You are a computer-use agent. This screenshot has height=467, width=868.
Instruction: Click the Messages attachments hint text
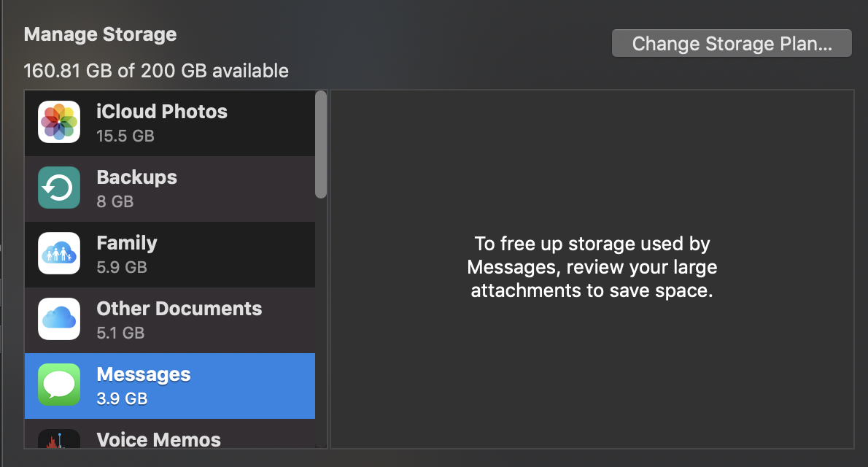pyautogui.click(x=592, y=267)
